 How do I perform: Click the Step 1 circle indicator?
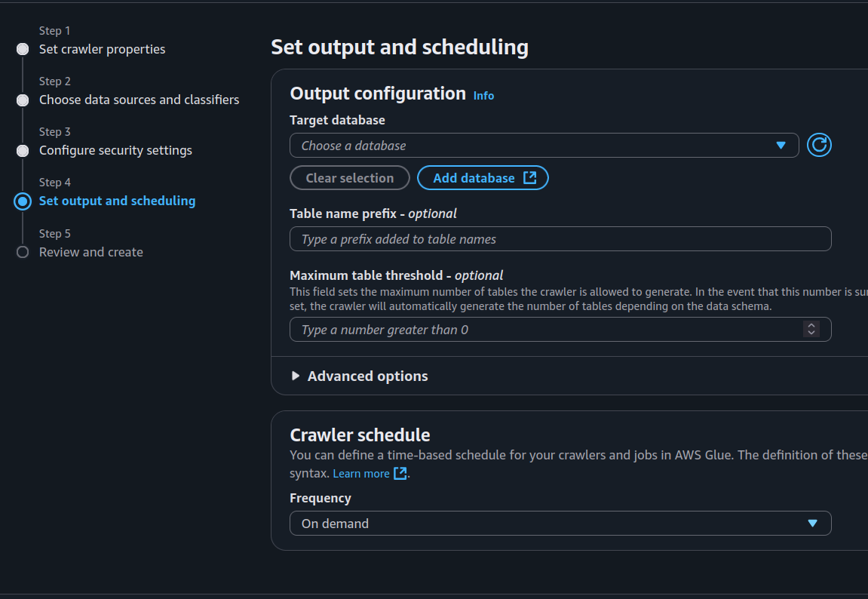click(23, 50)
